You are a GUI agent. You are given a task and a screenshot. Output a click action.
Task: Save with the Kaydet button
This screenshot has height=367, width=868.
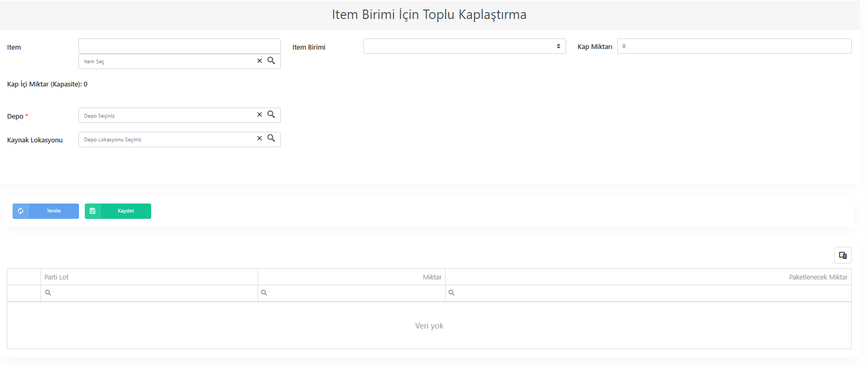118,211
